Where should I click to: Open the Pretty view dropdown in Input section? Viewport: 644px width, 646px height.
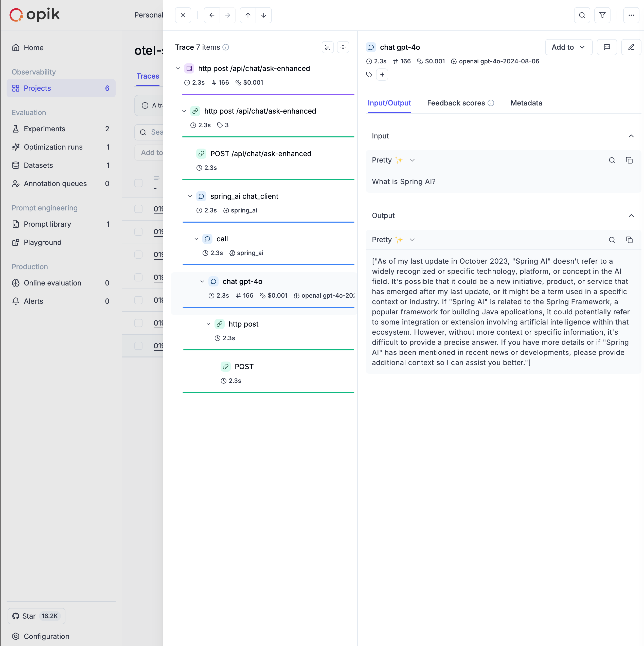tap(412, 160)
